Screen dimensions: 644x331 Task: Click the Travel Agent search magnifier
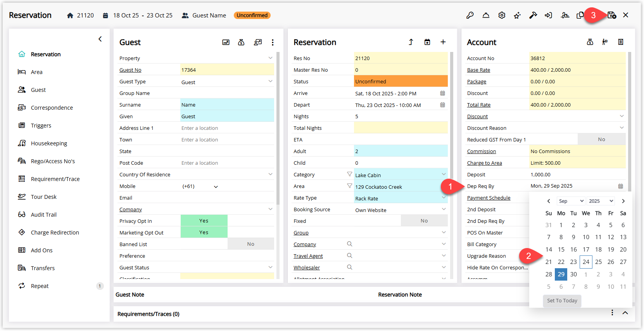[349, 256]
